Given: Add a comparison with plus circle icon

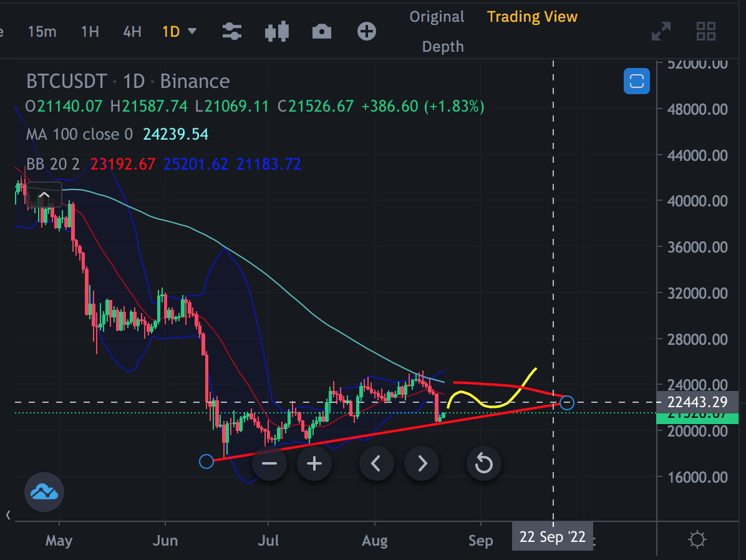Looking at the screenshot, I should 366,31.
